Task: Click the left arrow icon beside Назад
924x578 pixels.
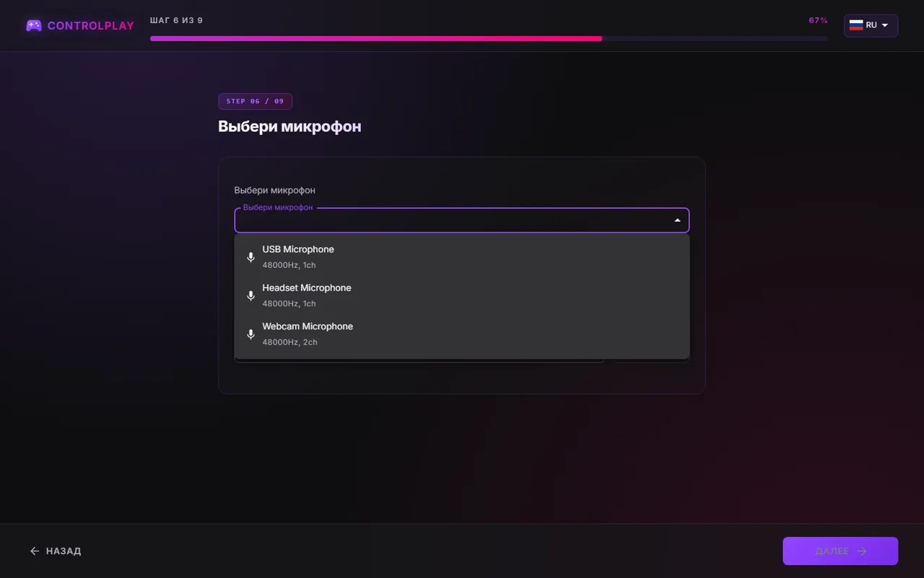Action: (35, 551)
